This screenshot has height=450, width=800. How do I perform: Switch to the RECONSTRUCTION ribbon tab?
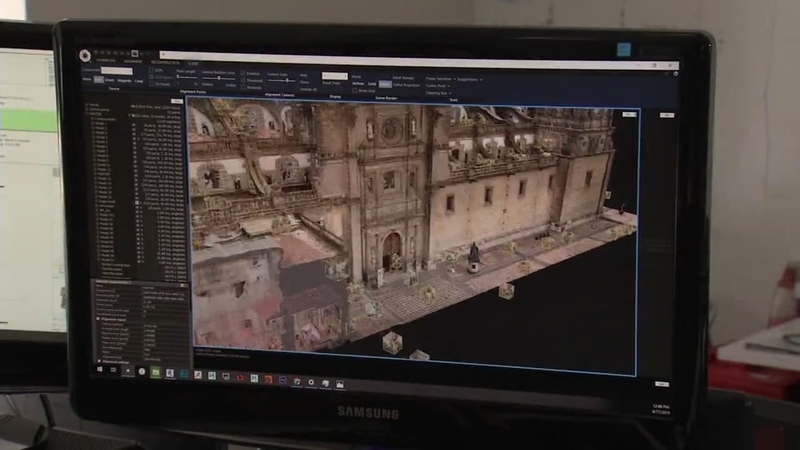165,63
